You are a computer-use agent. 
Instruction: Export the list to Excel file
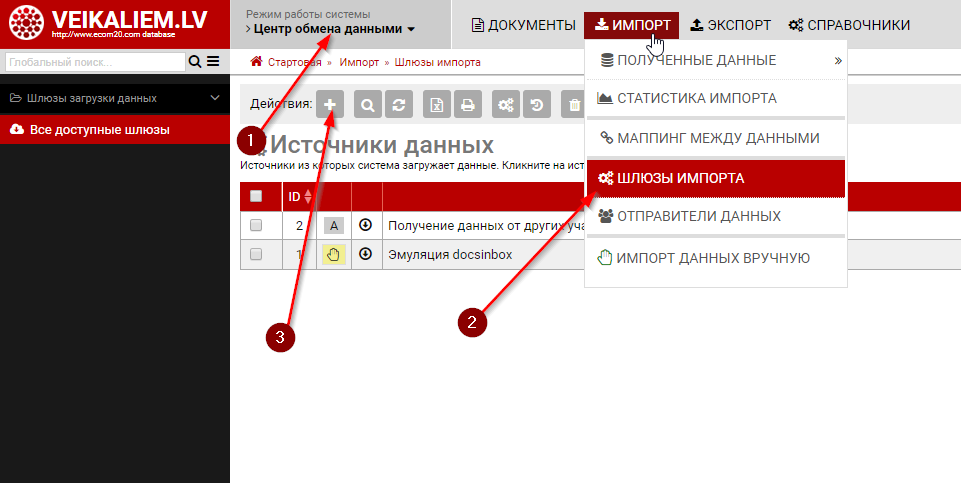click(x=436, y=105)
